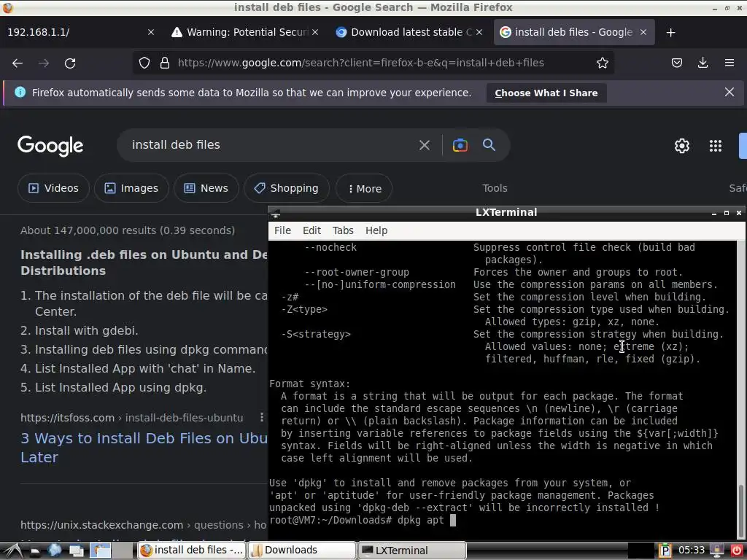Open LXTerminal Help menu
The width and height of the screenshot is (747, 560).
376,230
